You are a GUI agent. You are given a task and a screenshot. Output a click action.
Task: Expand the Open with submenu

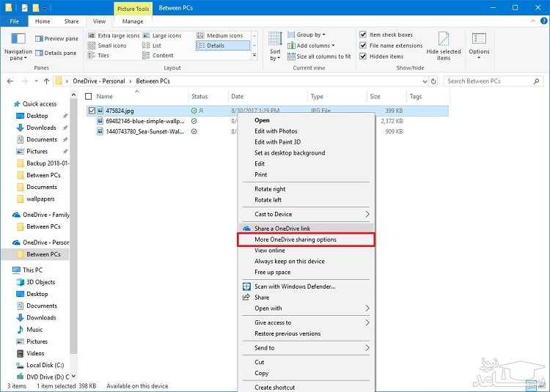[367, 308]
